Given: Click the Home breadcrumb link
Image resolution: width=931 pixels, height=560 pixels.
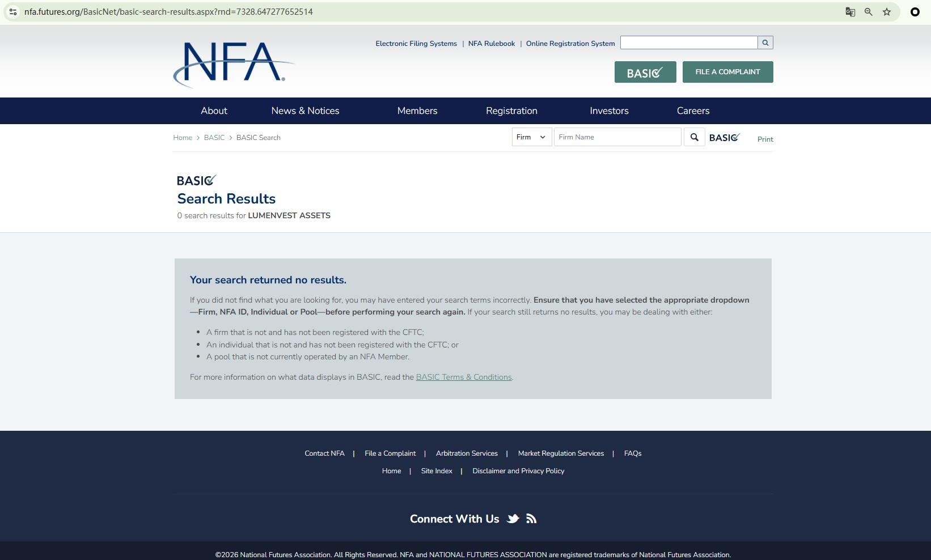Looking at the screenshot, I should pos(183,138).
